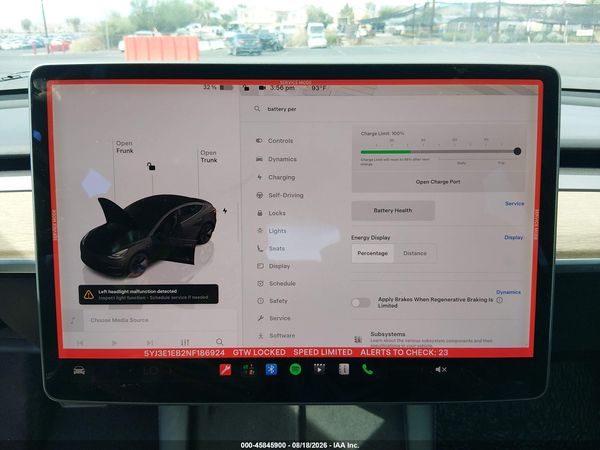The image size is (600, 450).
Task: Open the Self-Driving settings menu
Action: coord(280,195)
